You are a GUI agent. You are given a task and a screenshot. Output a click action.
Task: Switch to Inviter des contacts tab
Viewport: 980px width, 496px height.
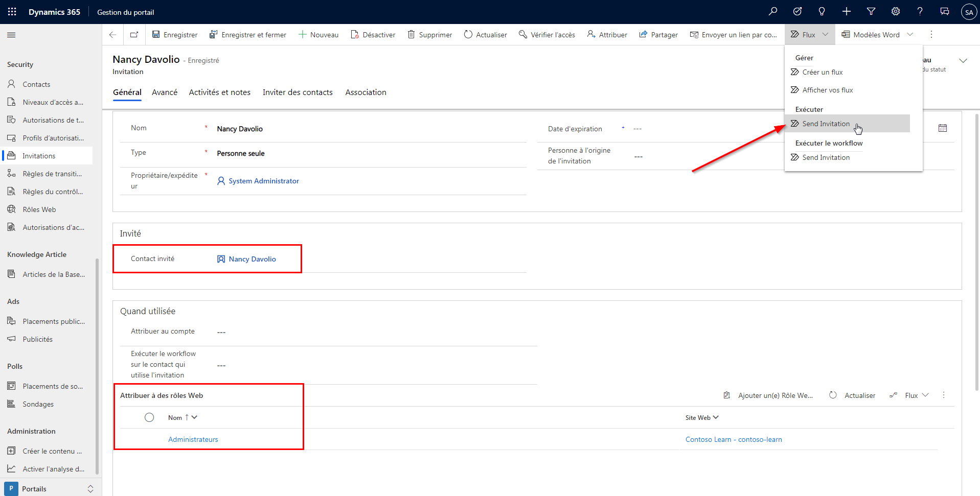[x=298, y=92]
